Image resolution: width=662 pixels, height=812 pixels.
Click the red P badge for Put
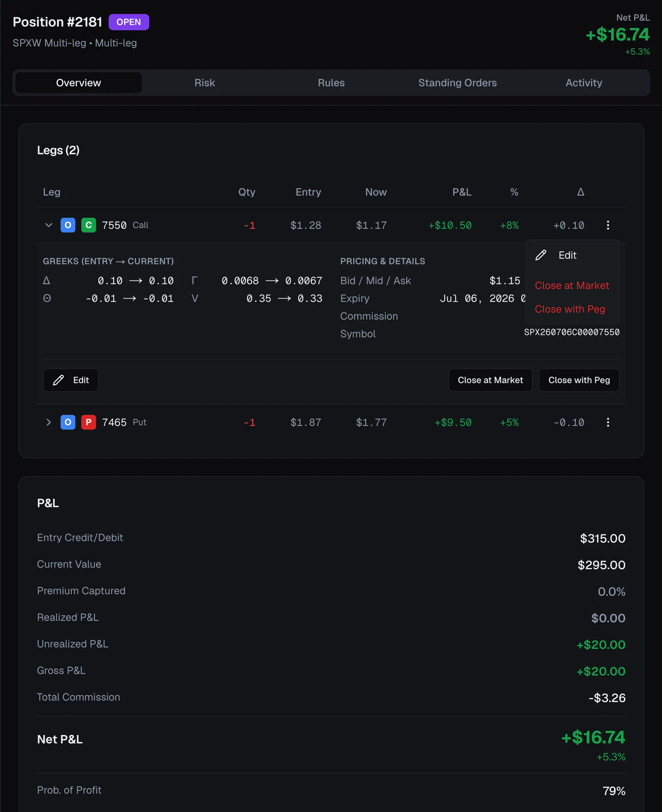(89, 422)
